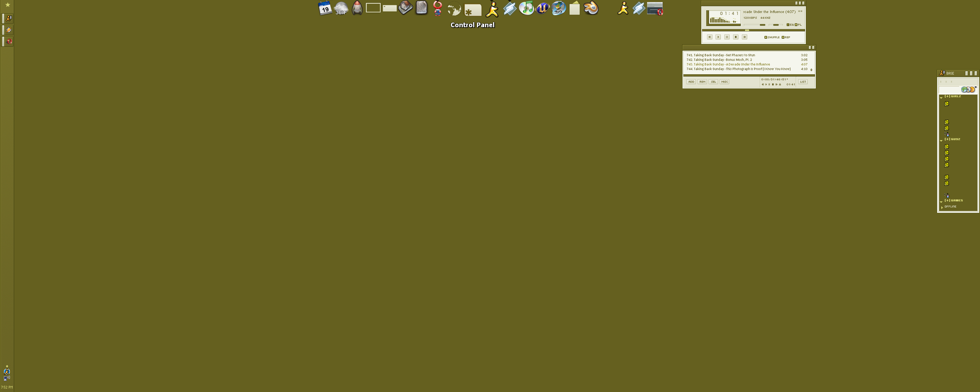Collapse the Girlz buddy group
This screenshot has height=392, width=980.
[x=941, y=98]
